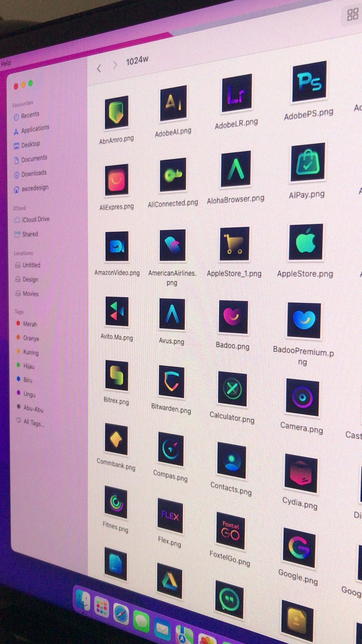
Task: Open Applications in the sidebar
Action: coord(31,129)
